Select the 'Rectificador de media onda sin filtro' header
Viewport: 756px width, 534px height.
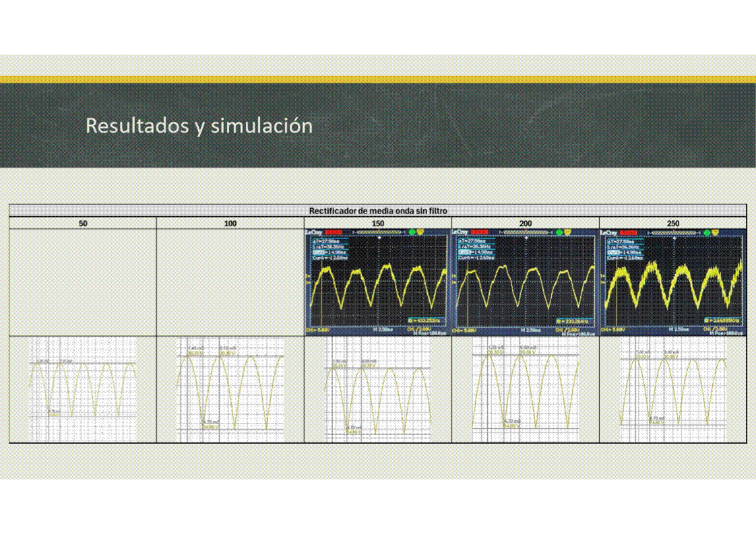(377, 211)
